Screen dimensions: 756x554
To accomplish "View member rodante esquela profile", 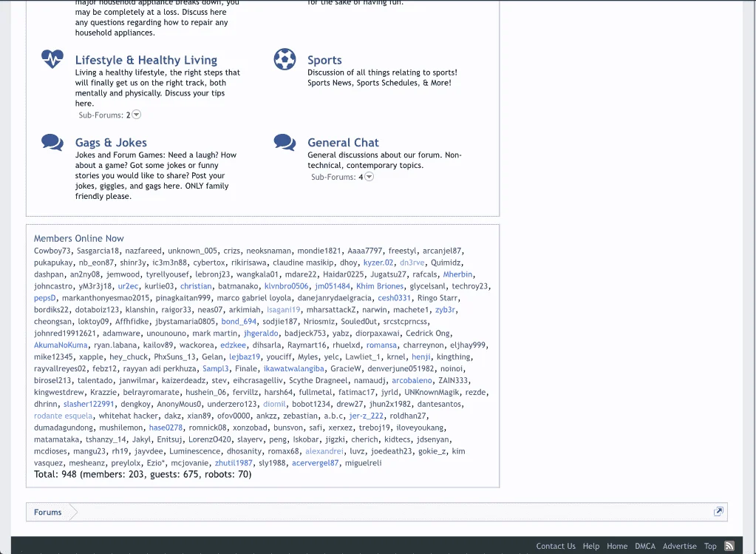I will (x=63, y=416).
